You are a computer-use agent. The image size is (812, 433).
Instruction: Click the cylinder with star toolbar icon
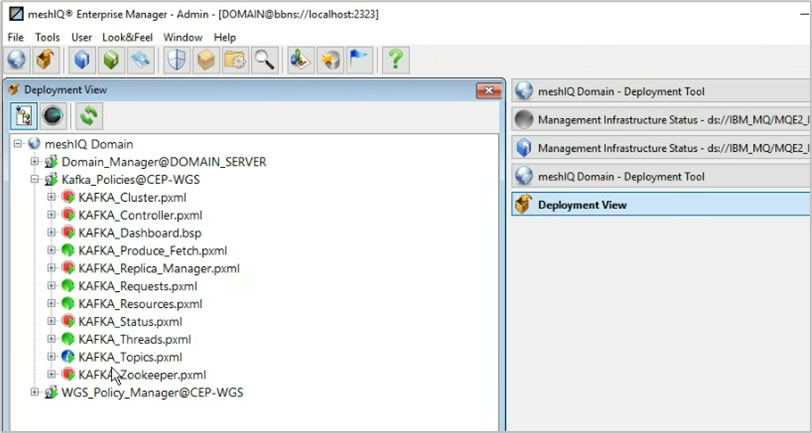[x=330, y=60]
